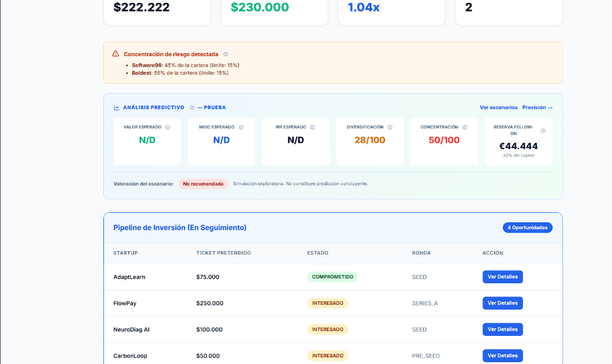
Task: Select the NeuroDiag AI startup name
Action: pyautogui.click(x=131, y=329)
